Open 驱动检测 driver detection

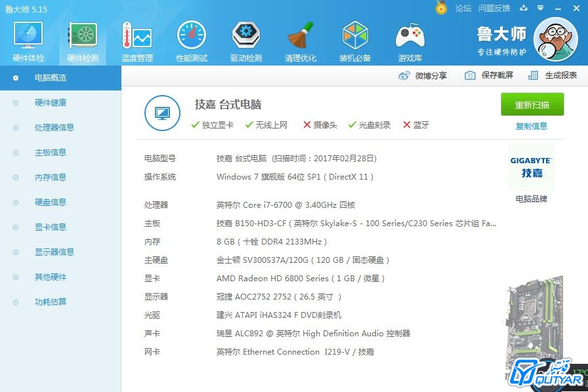point(246,41)
